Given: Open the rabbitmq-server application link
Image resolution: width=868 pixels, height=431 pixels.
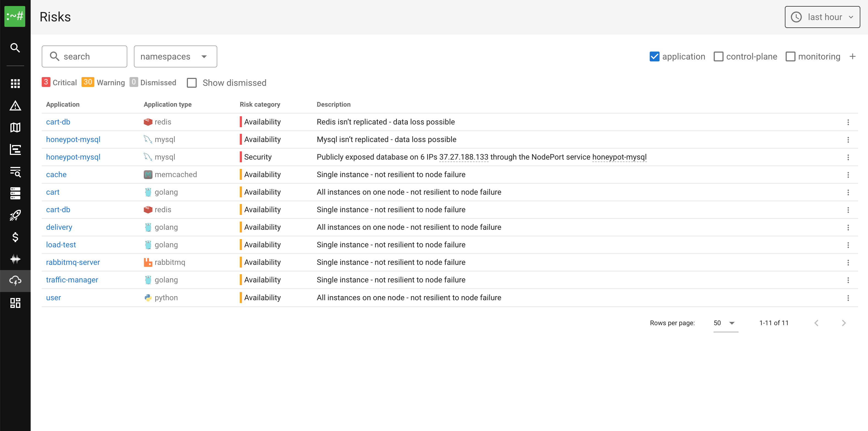Looking at the screenshot, I should [73, 262].
